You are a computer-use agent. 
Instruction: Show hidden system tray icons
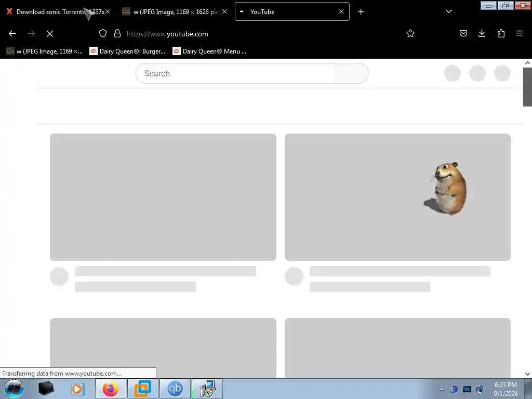pyautogui.click(x=442, y=389)
